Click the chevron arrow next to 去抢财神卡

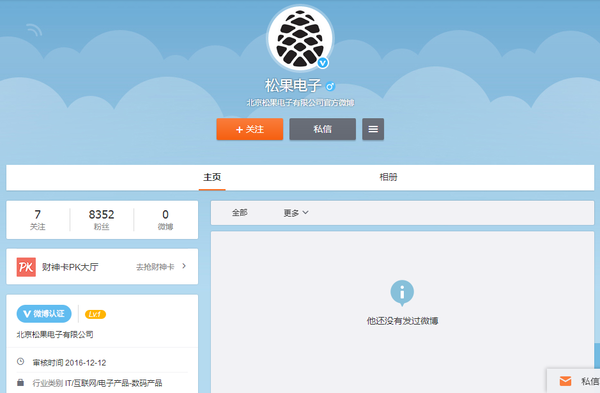point(184,266)
